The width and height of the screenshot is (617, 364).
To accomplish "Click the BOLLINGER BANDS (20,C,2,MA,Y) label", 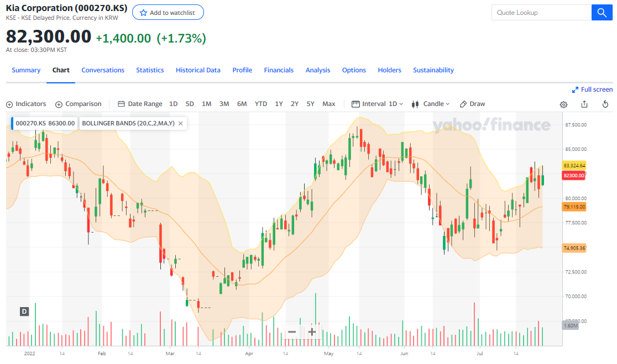I will [x=128, y=123].
